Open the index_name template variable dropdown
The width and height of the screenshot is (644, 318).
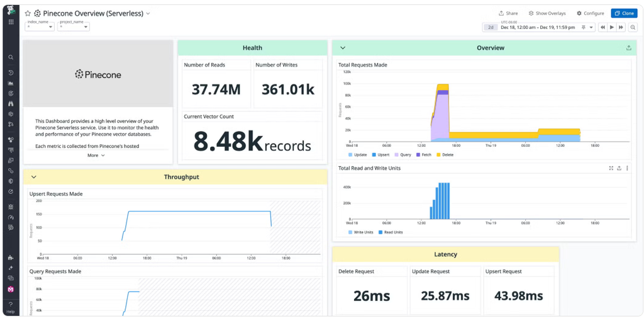click(x=40, y=26)
